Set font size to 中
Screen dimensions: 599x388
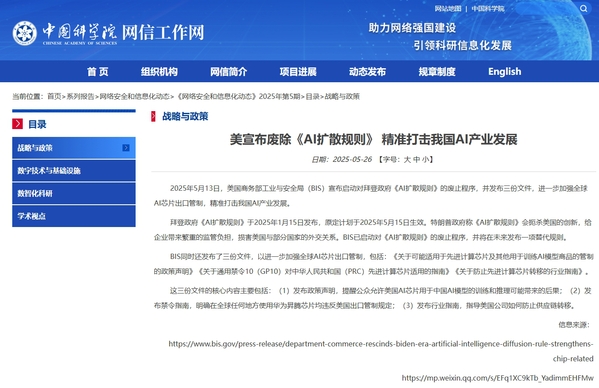(416, 159)
